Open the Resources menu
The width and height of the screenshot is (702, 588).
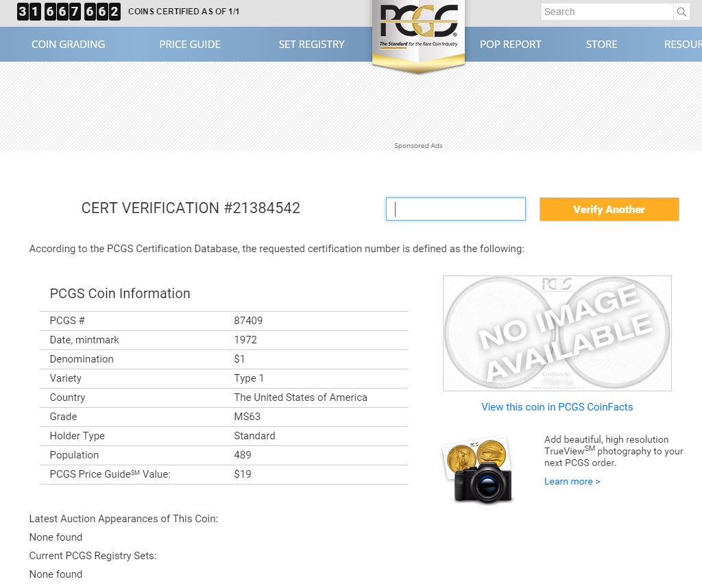coord(683,45)
